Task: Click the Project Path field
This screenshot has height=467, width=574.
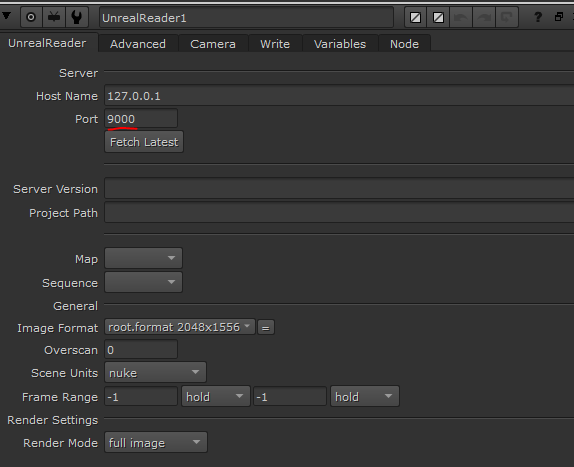Action: pyautogui.click(x=339, y=213)
